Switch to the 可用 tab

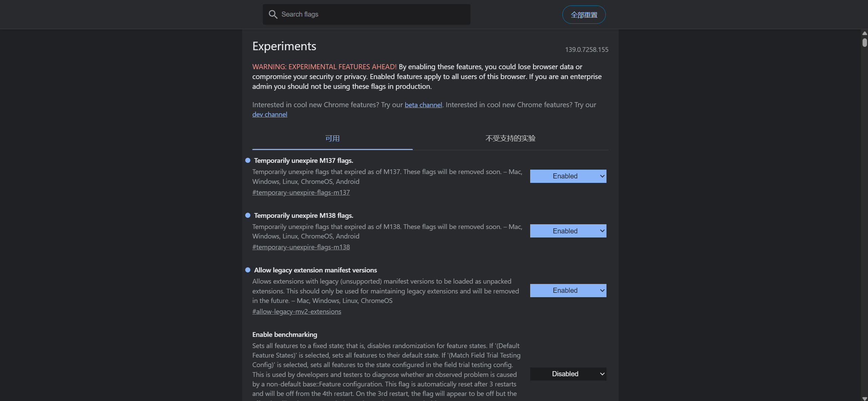332,138
